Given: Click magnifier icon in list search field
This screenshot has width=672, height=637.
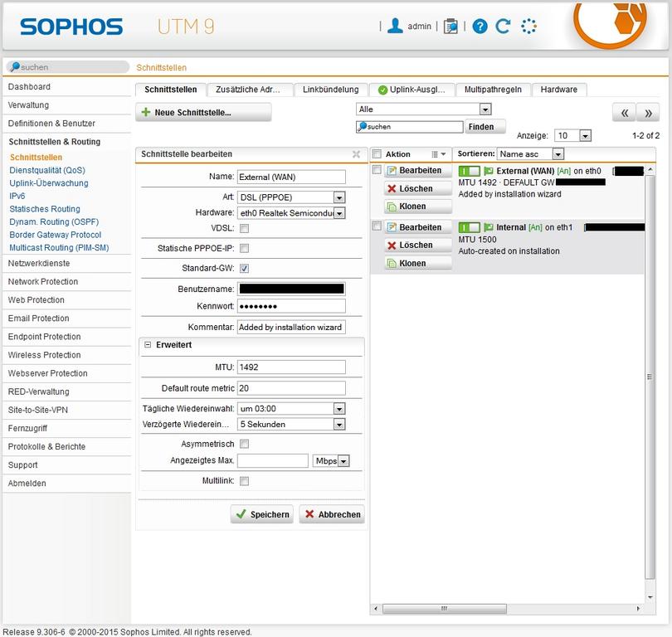Looking at the screenshot, I should (x=363, y=126).
